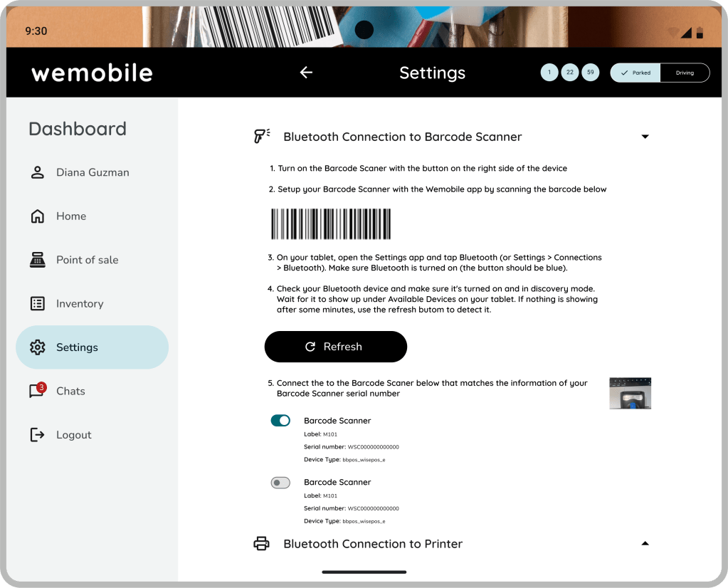Screen dimensions: 728x588
Task: Click the Logout door icon in the sidebar
Action: coord(37,435)
